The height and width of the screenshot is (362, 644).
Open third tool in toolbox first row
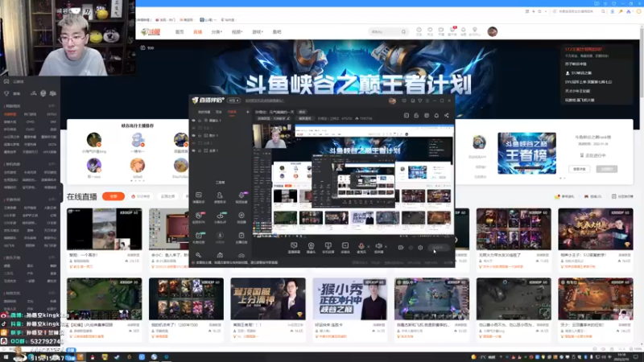point(242,197)
